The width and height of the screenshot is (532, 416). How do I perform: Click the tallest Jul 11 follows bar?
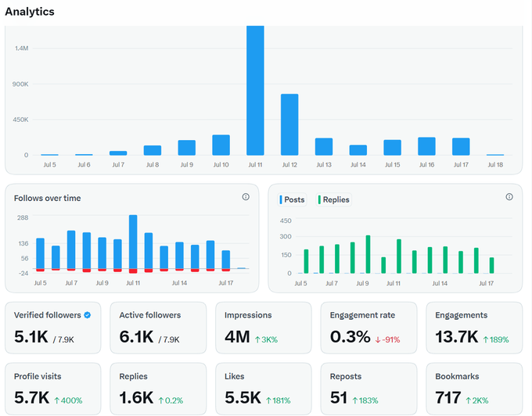(133, 242)
